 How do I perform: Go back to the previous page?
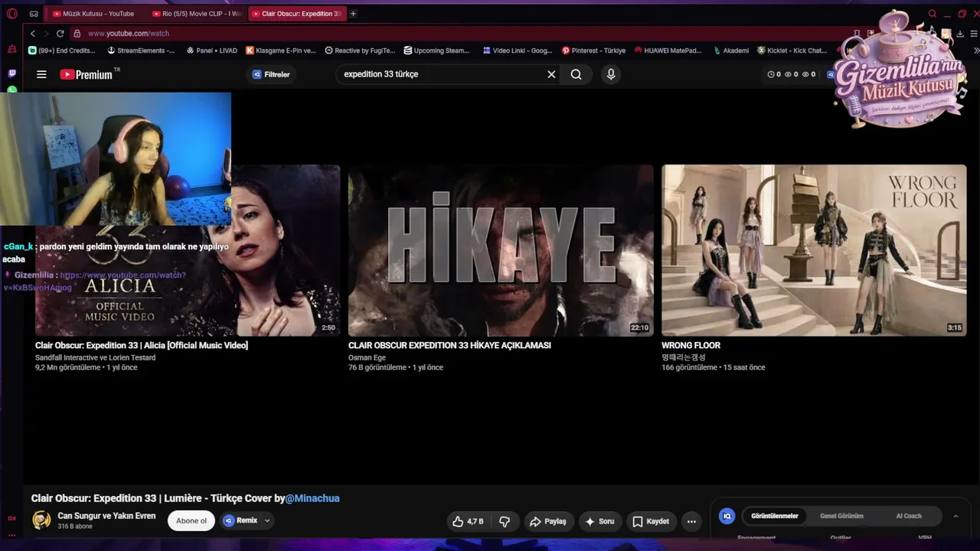pos(32,34)
